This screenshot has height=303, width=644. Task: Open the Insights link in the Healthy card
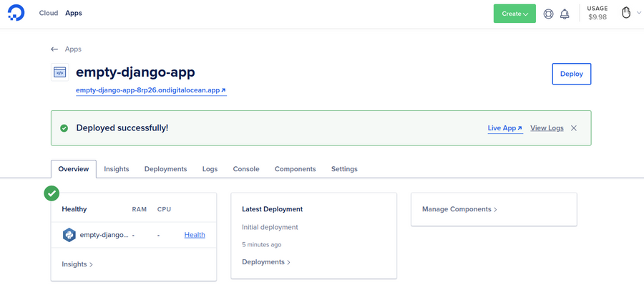point(77,264)
